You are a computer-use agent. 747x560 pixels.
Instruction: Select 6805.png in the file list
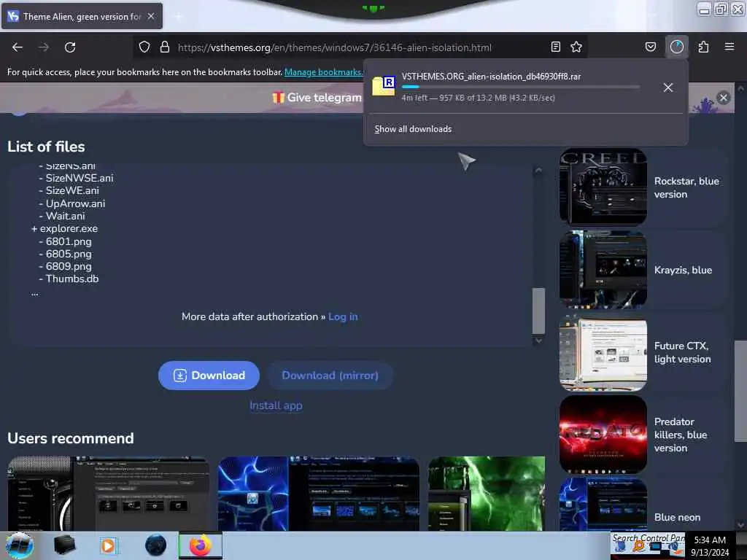click(69, 254)
